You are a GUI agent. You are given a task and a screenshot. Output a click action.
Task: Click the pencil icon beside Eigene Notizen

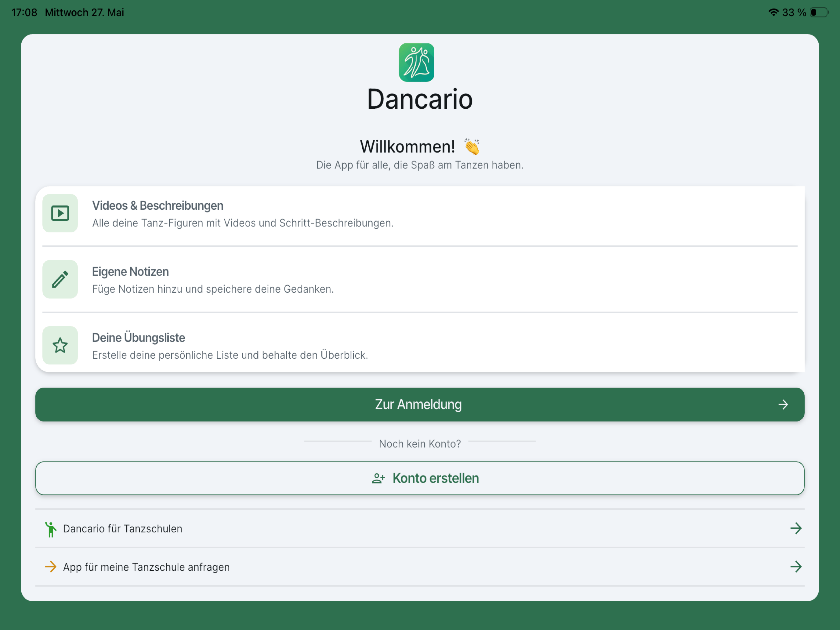(60, 279)
